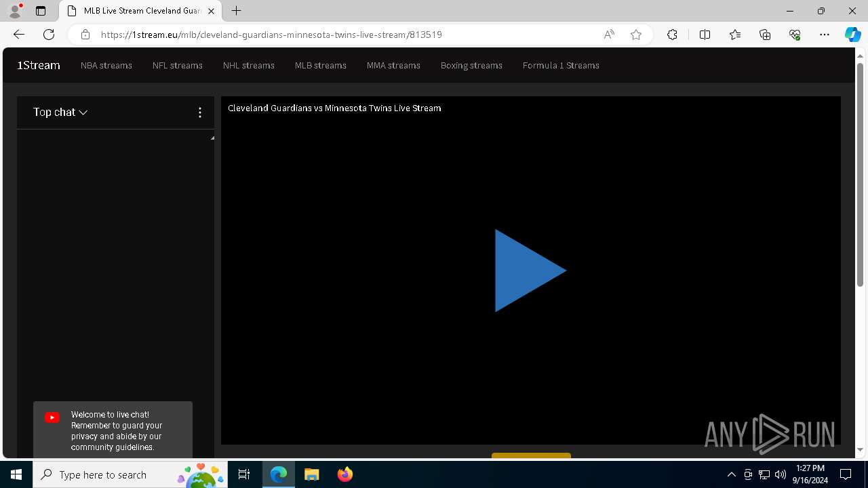Open Formula 1 Streams page
Screen dimensions: 868x488
coord(561,66)
